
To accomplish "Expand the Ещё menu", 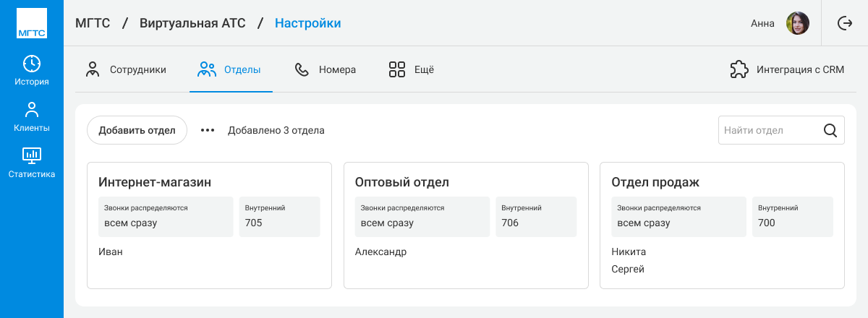I will (x=411, y=70).
